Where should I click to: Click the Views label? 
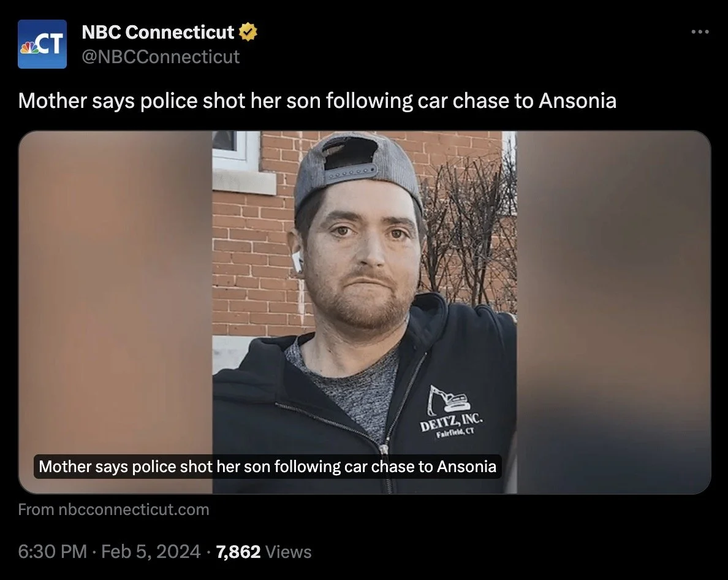289,552
